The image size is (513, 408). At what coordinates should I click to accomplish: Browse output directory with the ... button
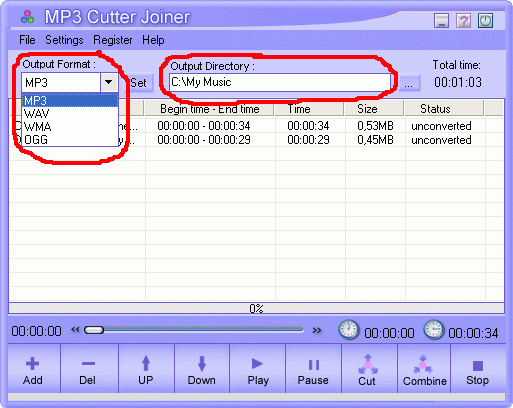pos(409,83)
